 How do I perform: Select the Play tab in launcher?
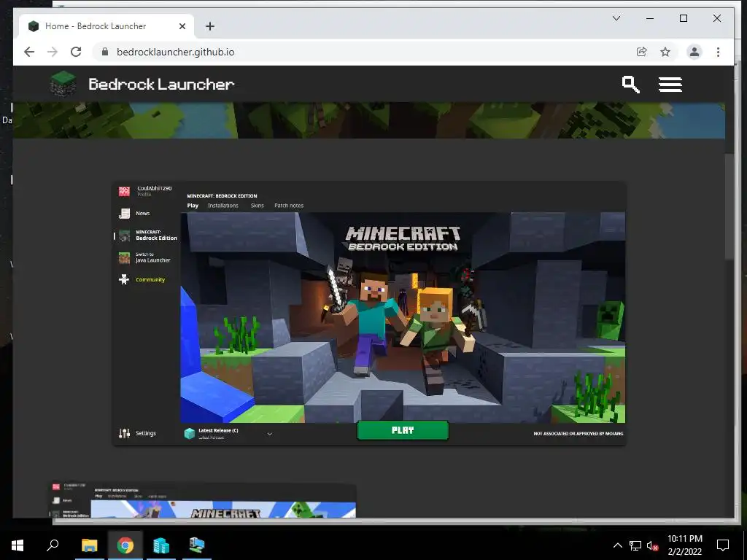[193, 206]
